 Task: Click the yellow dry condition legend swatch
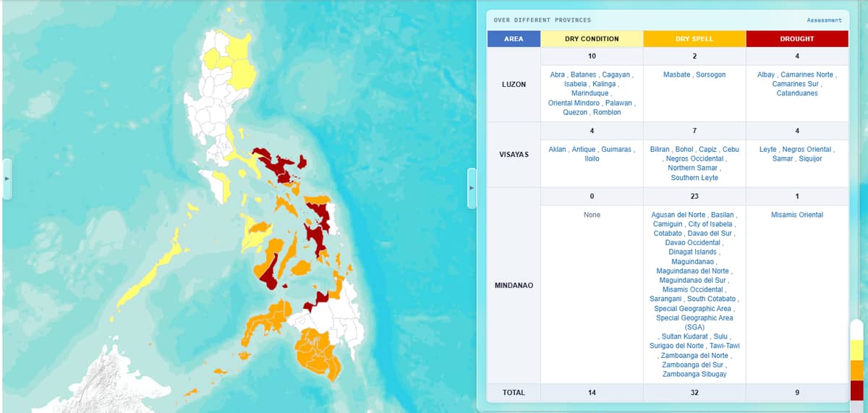click(x=856, y=350)
